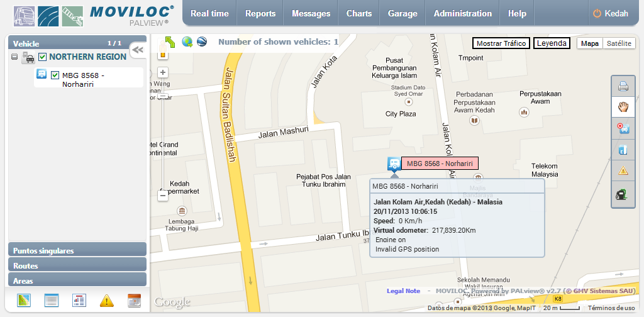The width and height of the screenshot is (644, 317).
Task: Open the Messages menu
Action: (311, 14)
